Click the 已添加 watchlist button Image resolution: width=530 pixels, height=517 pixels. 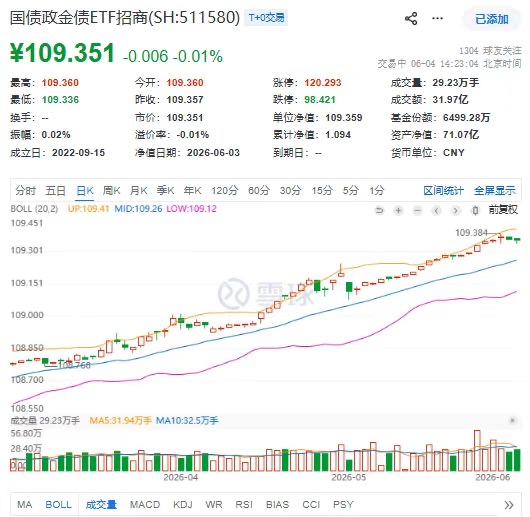(492, 19)
